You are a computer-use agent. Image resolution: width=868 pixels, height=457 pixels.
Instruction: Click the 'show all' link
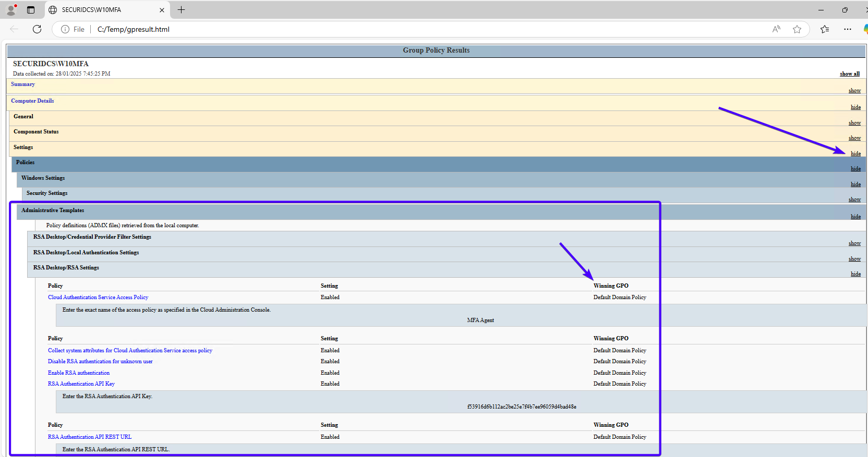click(849, 74)
